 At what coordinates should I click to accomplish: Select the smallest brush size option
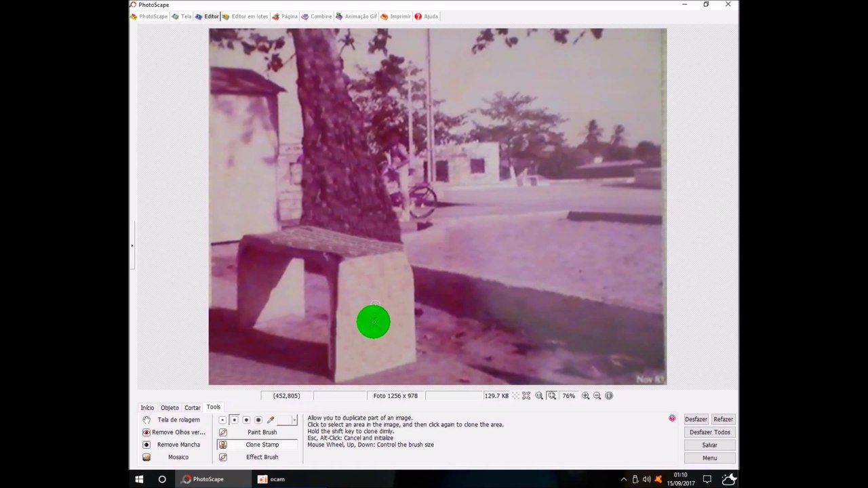(222, 420)
